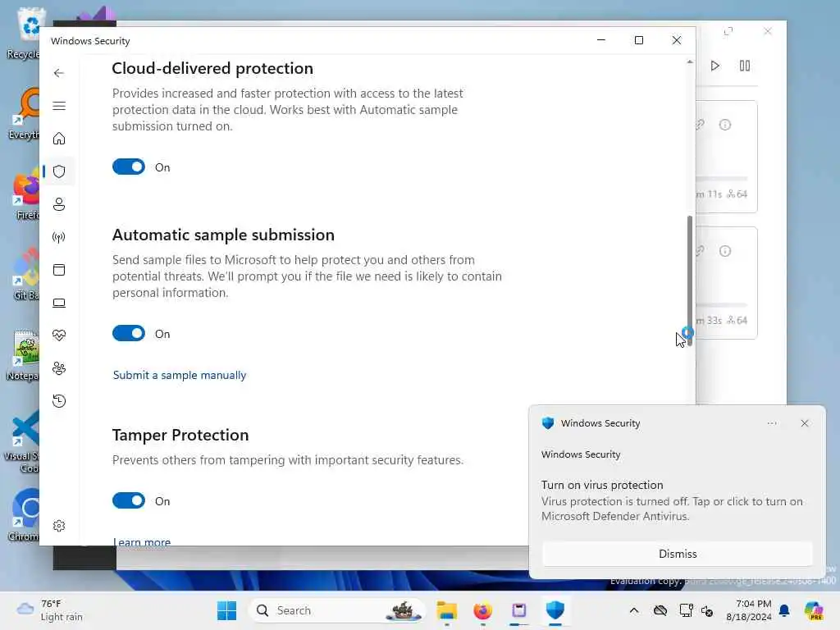Viewport: 840px width, 630px height.
Task: Select the Recycle Bin desktop icon
Action: pyautogui.click(x=25, y=33)
